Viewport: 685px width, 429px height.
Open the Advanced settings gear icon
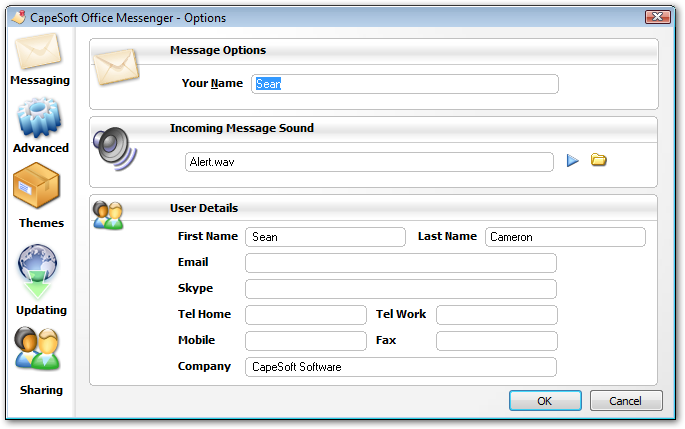coord(40,118)
